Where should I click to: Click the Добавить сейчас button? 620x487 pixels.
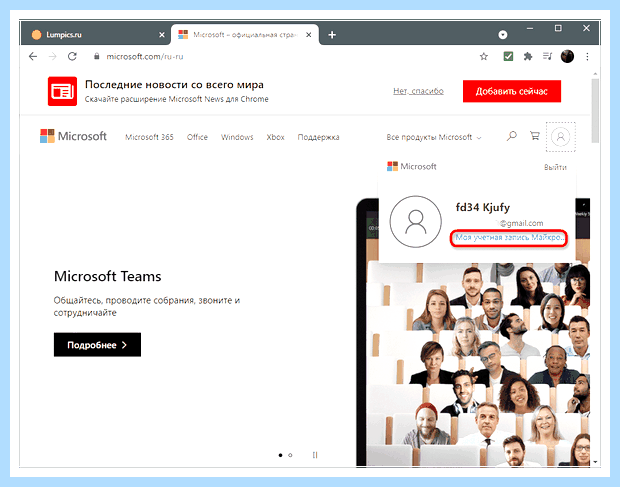(x=512, y=91)
